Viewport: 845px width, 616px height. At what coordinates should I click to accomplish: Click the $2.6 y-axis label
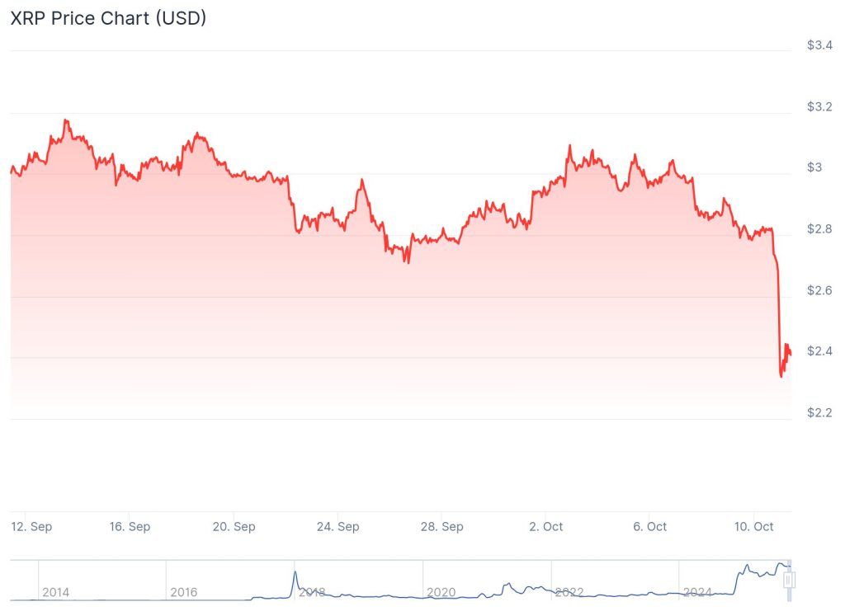point(820,290)
